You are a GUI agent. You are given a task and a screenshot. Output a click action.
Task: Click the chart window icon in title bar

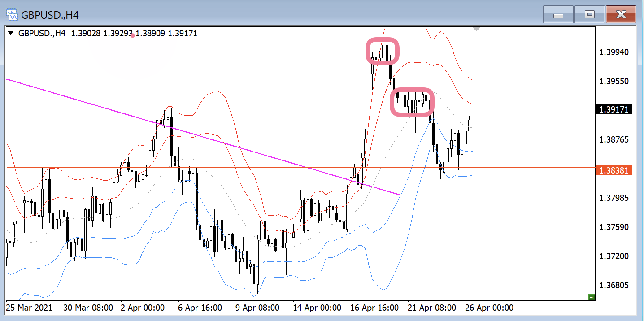click(x=12, y=15)
